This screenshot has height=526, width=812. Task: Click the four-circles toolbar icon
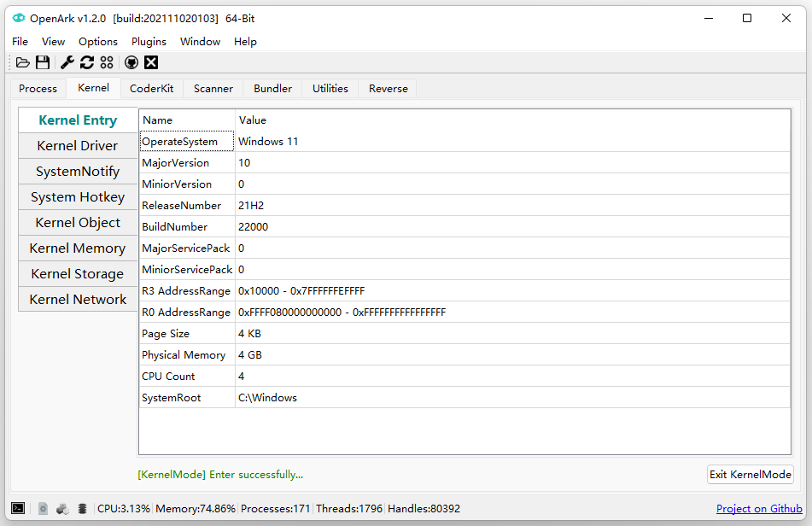tap(107, 61)
